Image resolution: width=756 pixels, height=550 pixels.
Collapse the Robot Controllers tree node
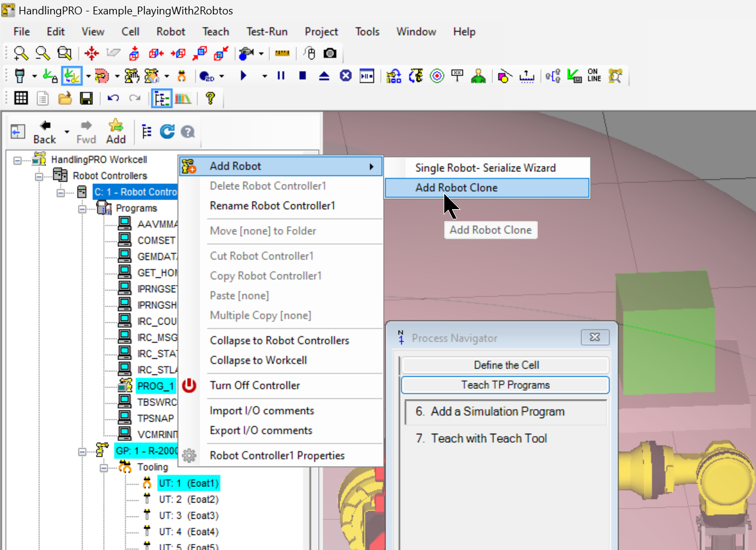pyautogui.click(x=38, y=176)
